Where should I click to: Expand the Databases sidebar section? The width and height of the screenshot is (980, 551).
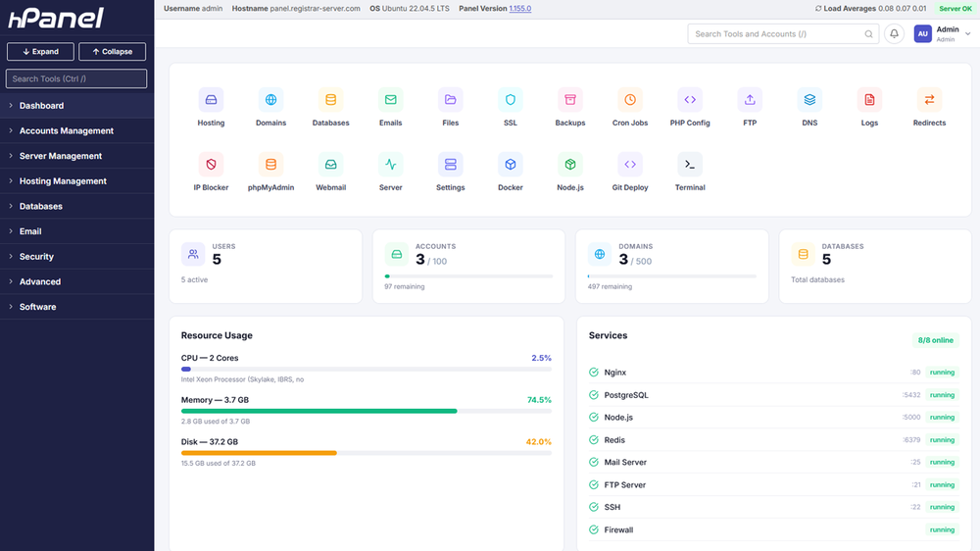[x=76, y=206]
